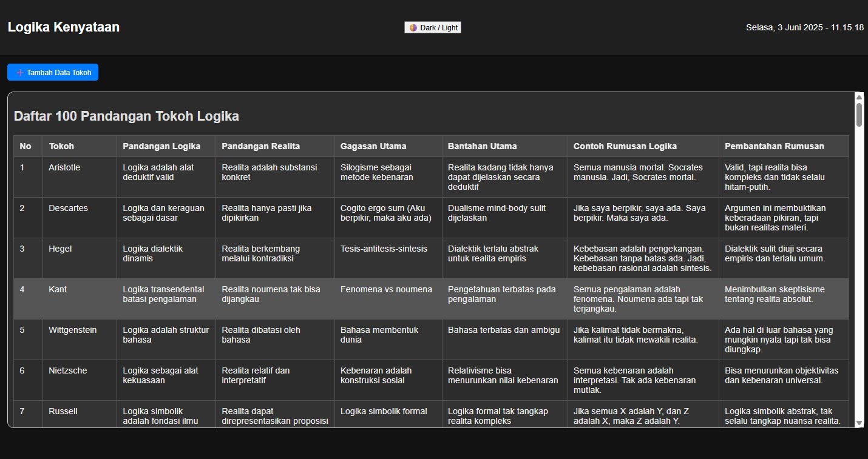Viewport: 868px width, 459px height.
Task: Click the Pandangan Realita column header
Action: pos(275,146)
